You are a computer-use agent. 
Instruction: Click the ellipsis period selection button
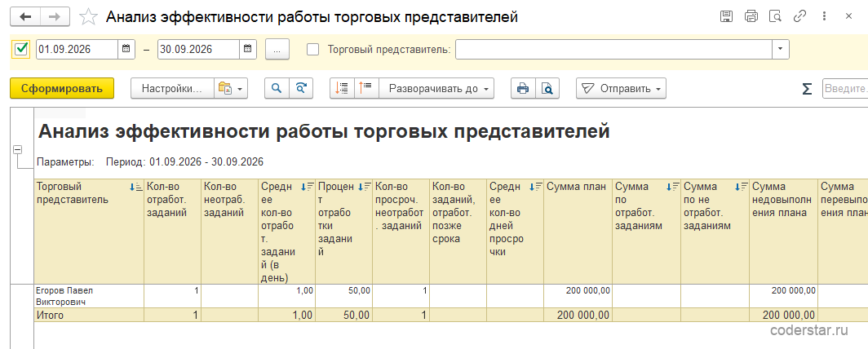pyautogui.click(x=277, y=49)
